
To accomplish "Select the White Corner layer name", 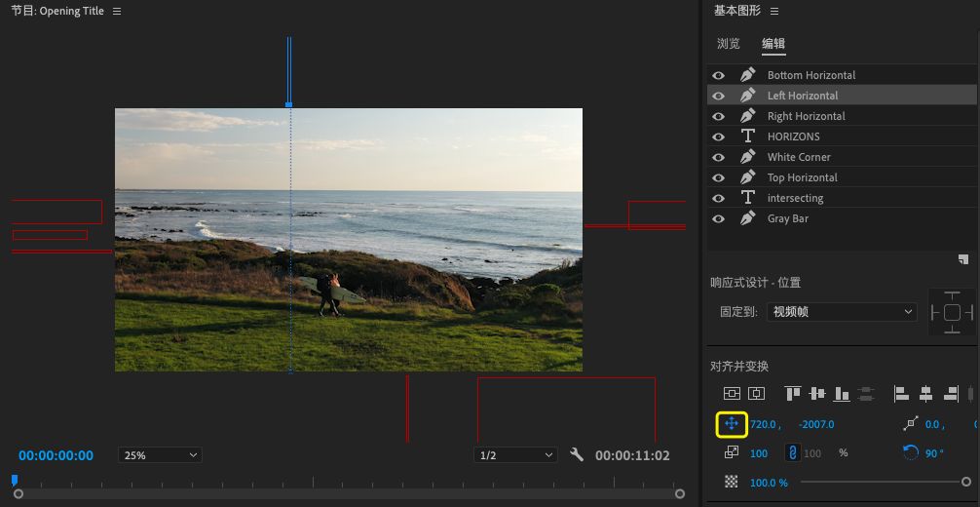I will pos(799,157).
